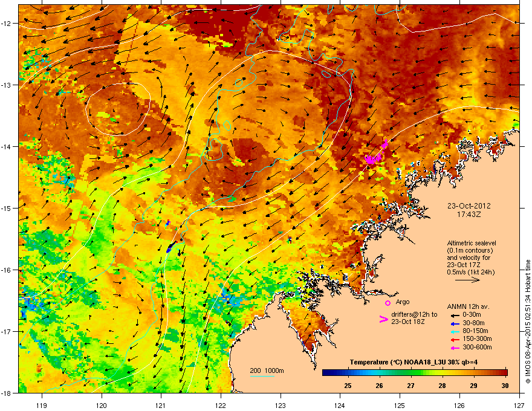Screen dimensions: 532x411
Task: Select the 23-Oct-2012 date label
Action: (469, 206)
